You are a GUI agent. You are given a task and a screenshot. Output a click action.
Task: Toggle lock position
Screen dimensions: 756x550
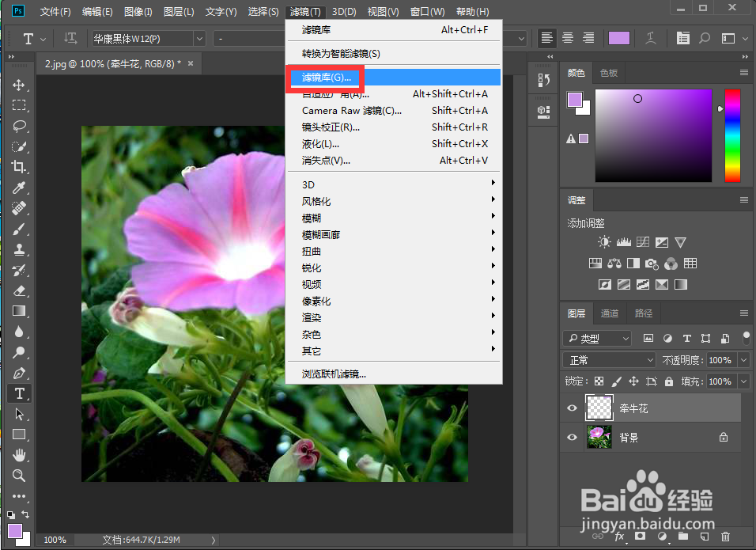coord(633,381)
